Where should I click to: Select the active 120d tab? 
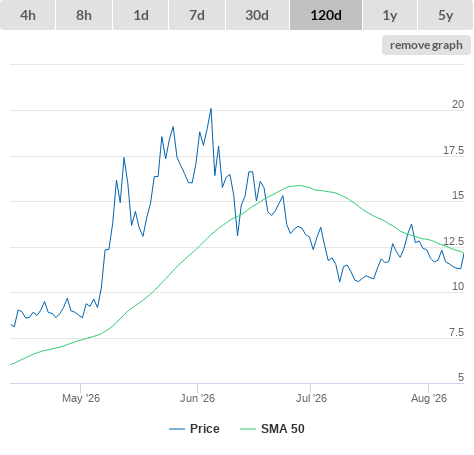(326, 15)
